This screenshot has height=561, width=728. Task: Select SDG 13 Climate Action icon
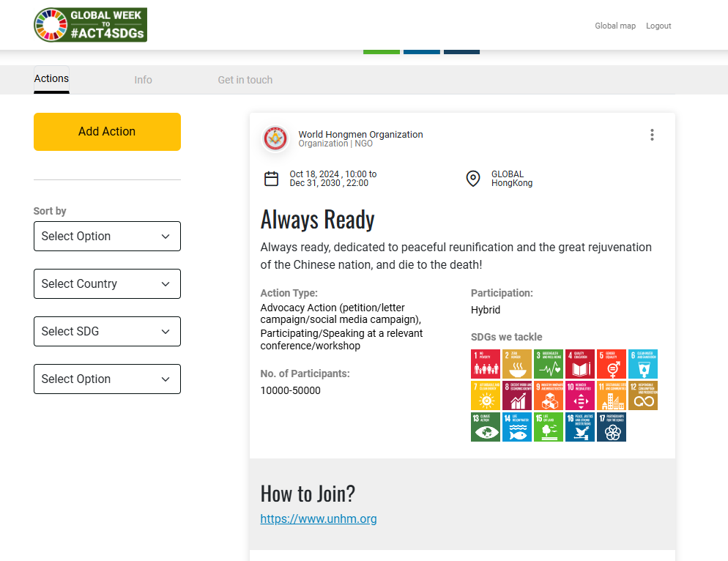(x=486, y=427)
